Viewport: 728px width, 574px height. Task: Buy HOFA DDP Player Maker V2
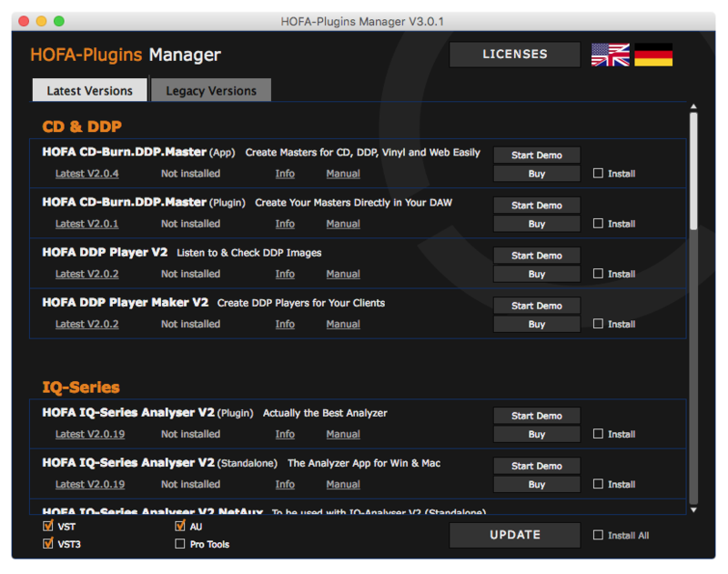537,324
